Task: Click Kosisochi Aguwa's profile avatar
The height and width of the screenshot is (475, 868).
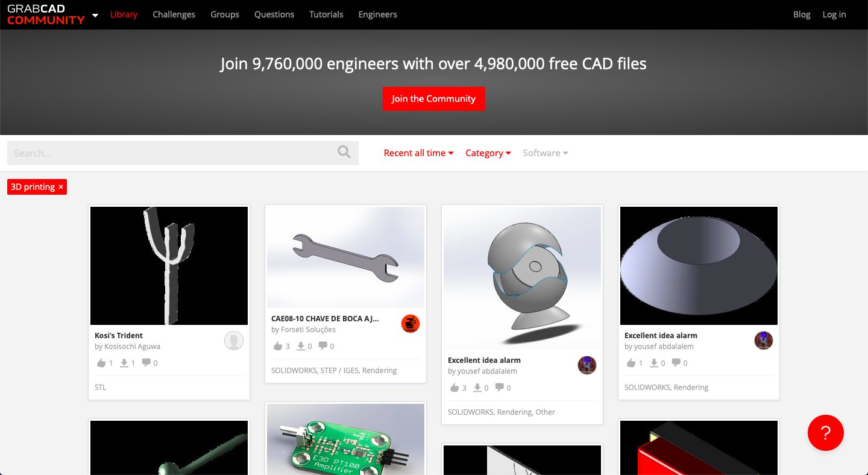Action: [234, 341]
